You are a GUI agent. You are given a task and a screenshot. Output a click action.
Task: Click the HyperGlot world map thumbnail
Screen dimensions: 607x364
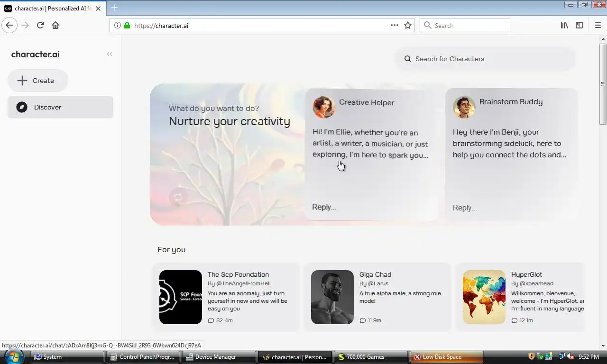[x=484, y=297]
